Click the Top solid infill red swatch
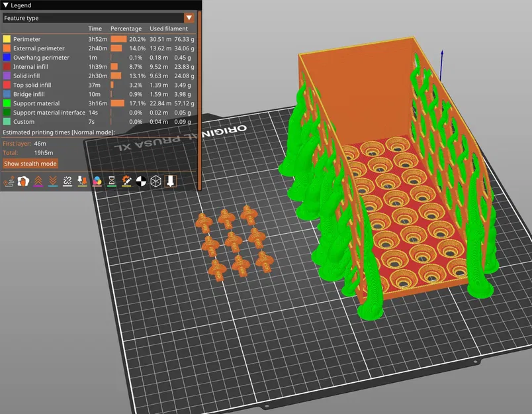This screenshot has width=532, height=414. click(x=7, y=85)
